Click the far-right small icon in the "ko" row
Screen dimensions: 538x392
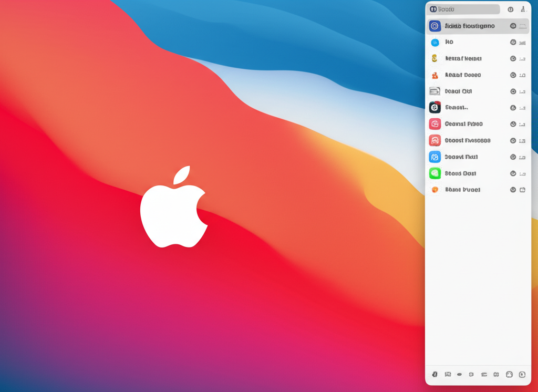[522, 43]
